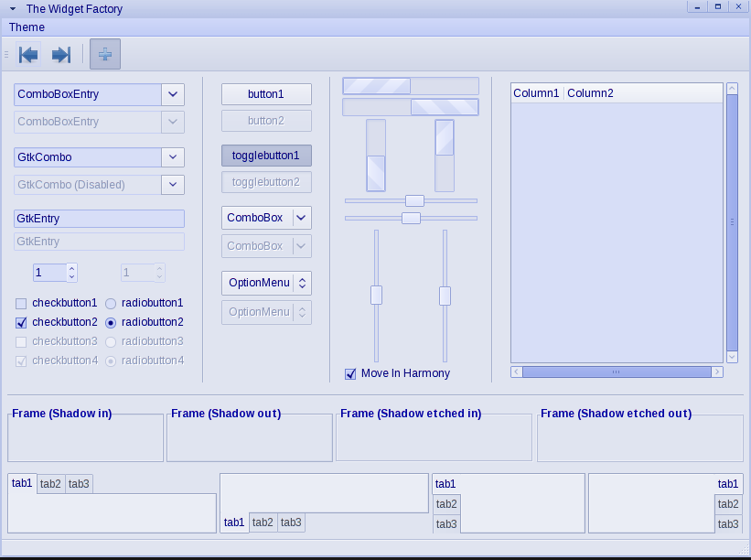
Task: Maximize The Widget Factory window
Action: (718, 6)
